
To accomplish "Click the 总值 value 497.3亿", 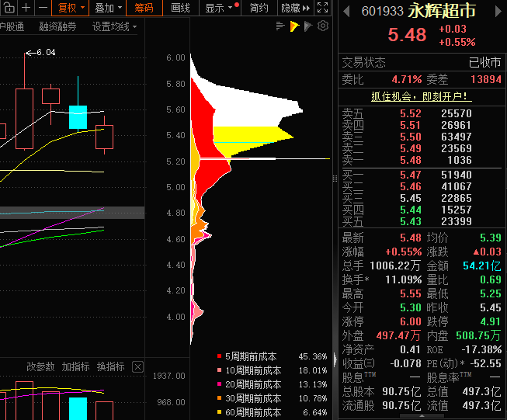I will tap(482, 391).
